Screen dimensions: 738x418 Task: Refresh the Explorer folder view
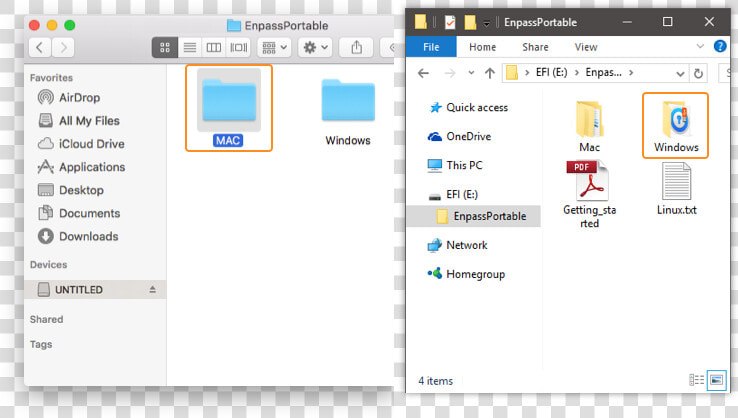coord(698,73)
